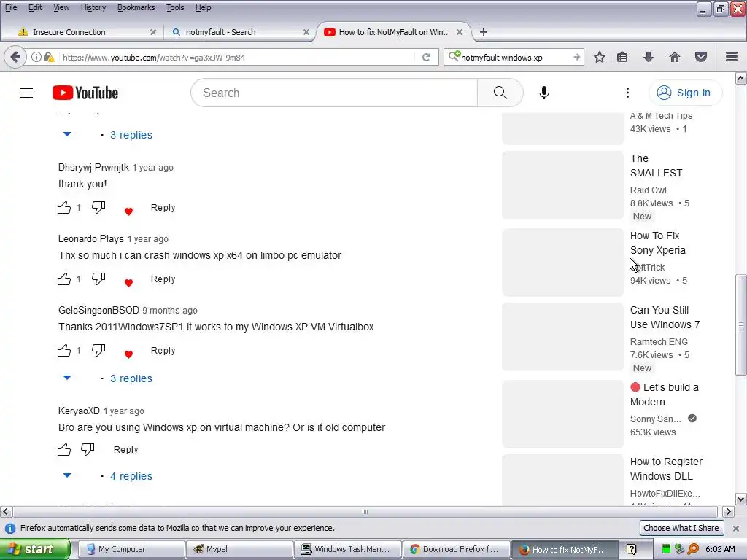The width and height of the screenshot is (747, 560).
Task: Dislike Leonardo Plays' comment
Action: tap(98, 279)
